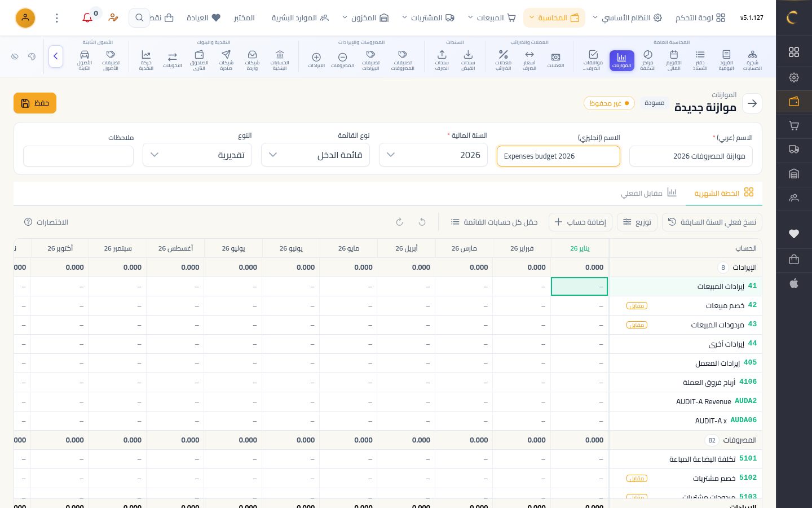Click the Distribute (توزيع) button

[637, 222]
